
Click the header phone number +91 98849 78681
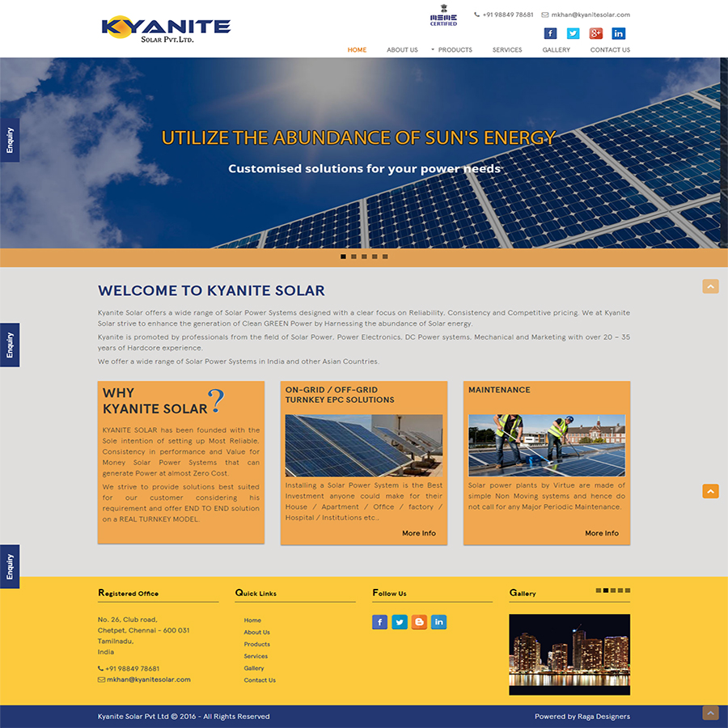(508, 15)
